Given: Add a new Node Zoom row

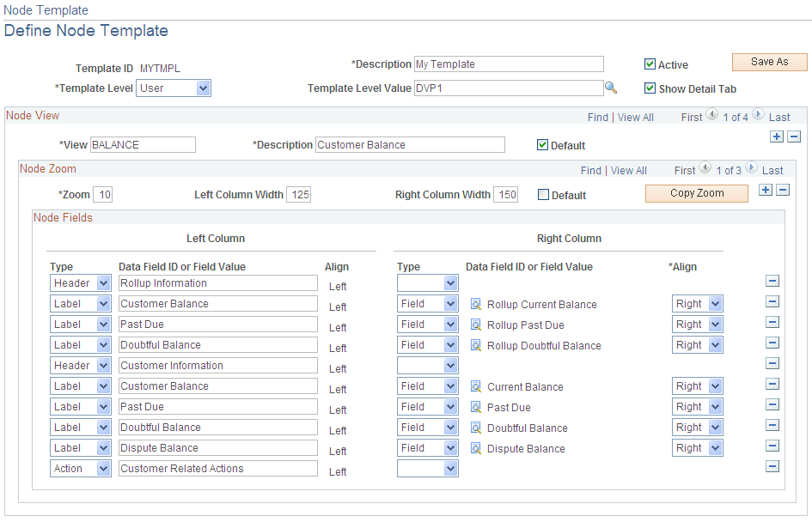Looking at the screenshot, I should [x=765, y=189].
